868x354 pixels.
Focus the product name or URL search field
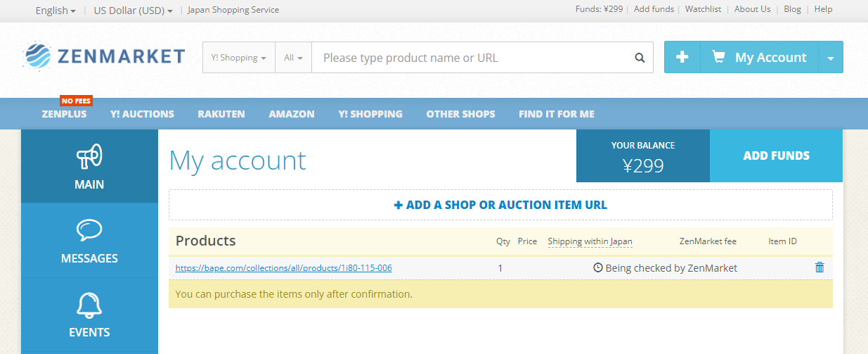click(x=469, y=58)
